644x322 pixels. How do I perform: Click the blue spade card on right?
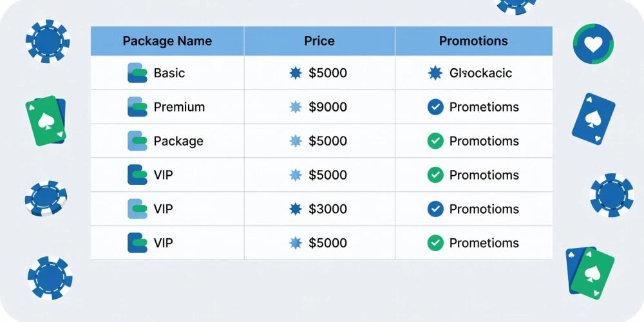(x=594, y=118)
